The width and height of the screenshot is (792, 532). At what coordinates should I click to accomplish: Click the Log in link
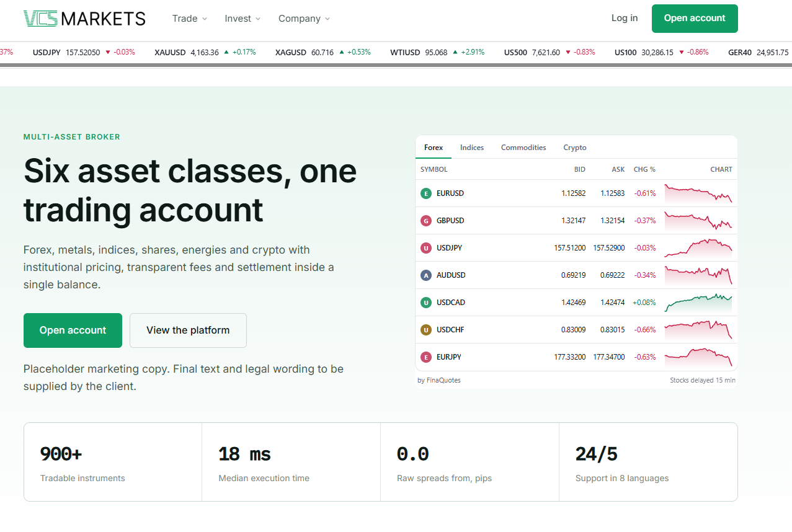pyautogui.click(x=625, y=18)
